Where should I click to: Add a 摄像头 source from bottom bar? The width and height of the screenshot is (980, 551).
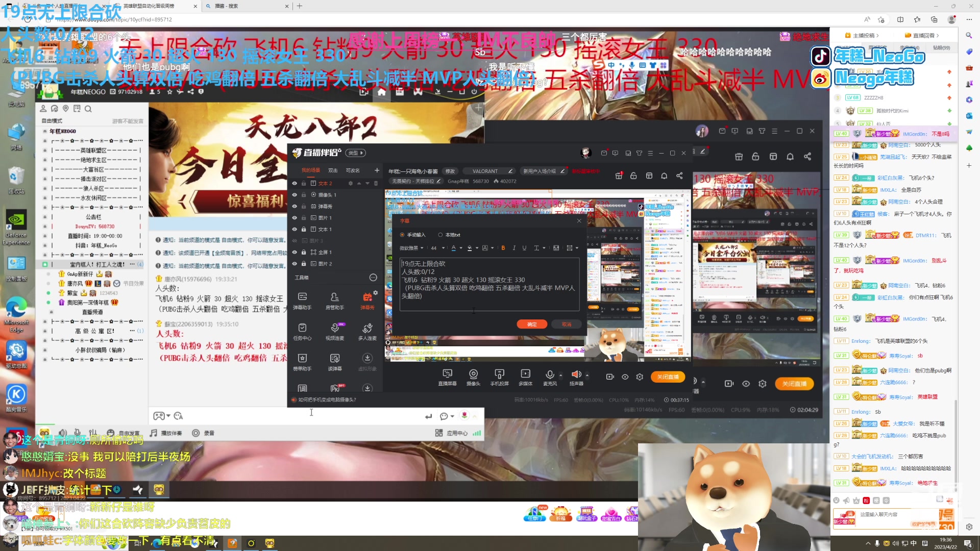pyautogui.click(x=473, y=378)
